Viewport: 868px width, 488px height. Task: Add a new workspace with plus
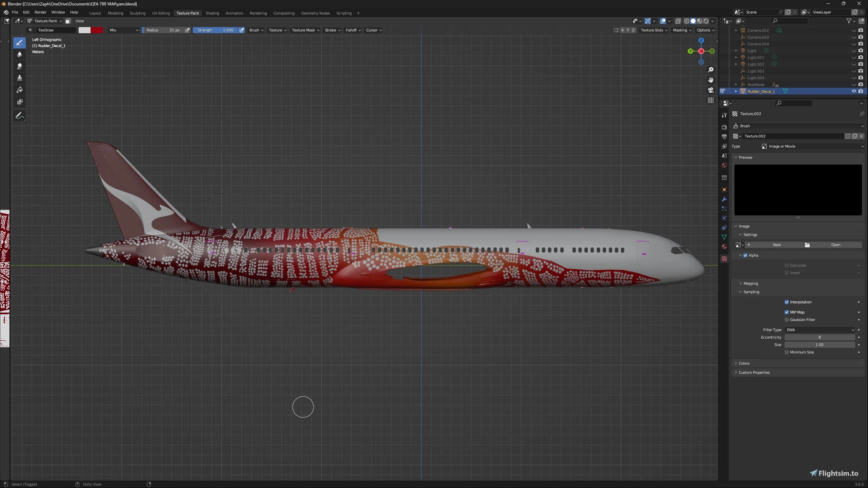358,13
